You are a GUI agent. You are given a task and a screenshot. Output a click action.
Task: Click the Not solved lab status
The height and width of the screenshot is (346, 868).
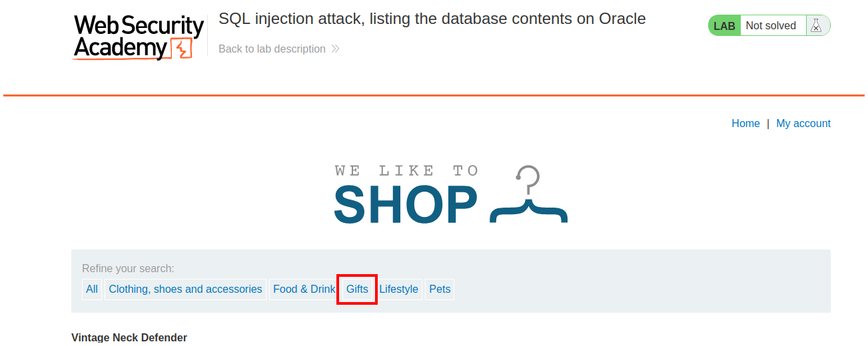(771, 26)
